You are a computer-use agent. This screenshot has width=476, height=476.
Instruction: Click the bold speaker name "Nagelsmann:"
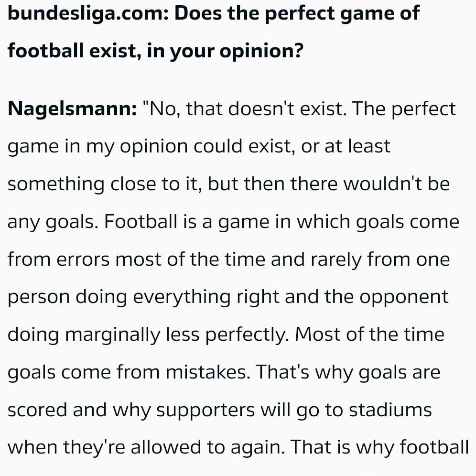73,109
